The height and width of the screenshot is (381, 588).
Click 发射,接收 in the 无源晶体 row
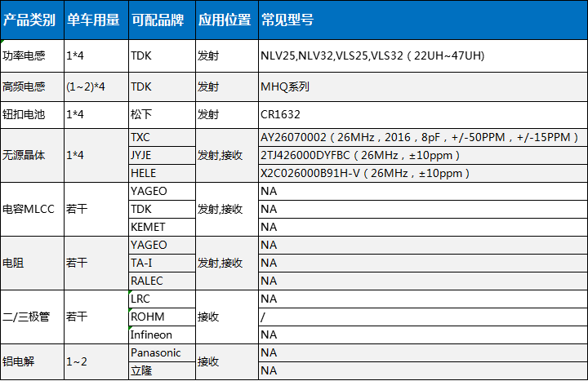pyautogui.click(x=227, y=156)
